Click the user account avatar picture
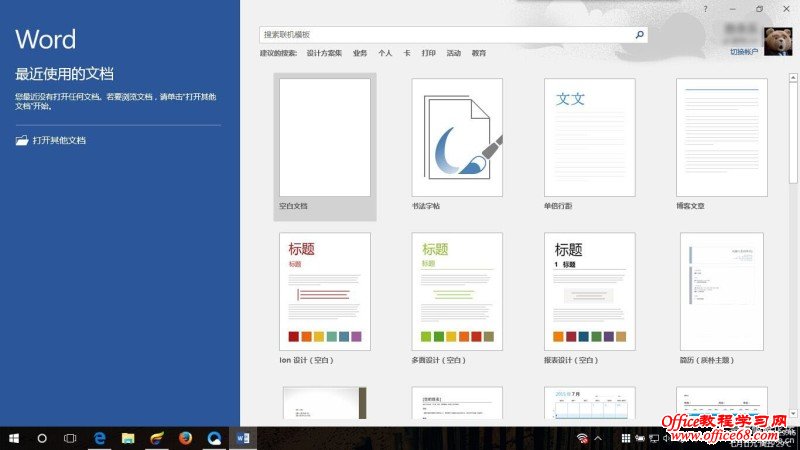 (x=778, y=41)
